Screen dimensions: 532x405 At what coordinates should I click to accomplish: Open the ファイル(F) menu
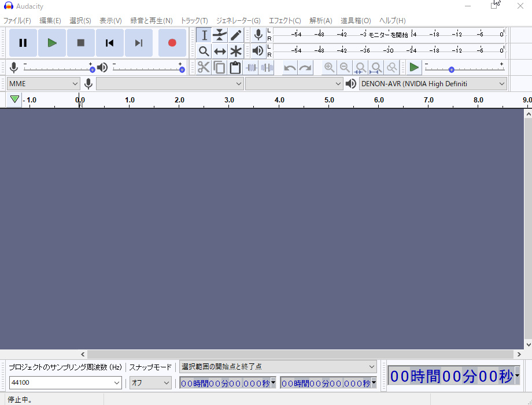click(17, 20)
